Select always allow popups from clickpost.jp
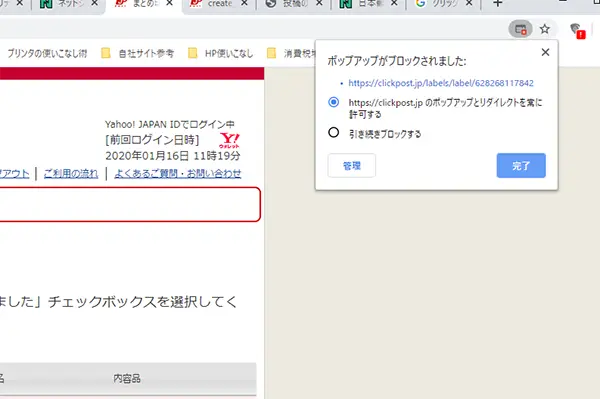The height and width of the screenshot is (399, 600). (334, 102)
